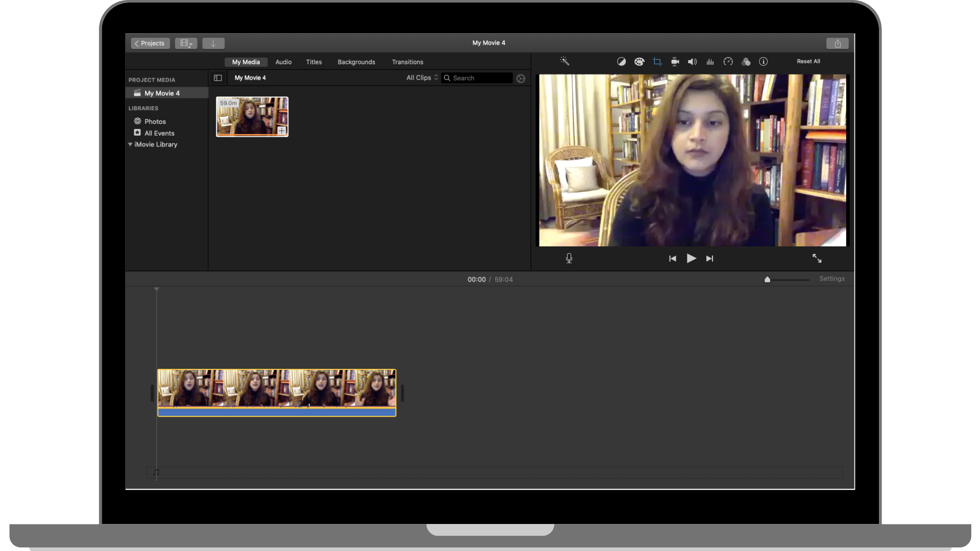Open the volume adjustment tool
Screen dimensions: 980x551
pyautogui.click(x=692, y=62)
